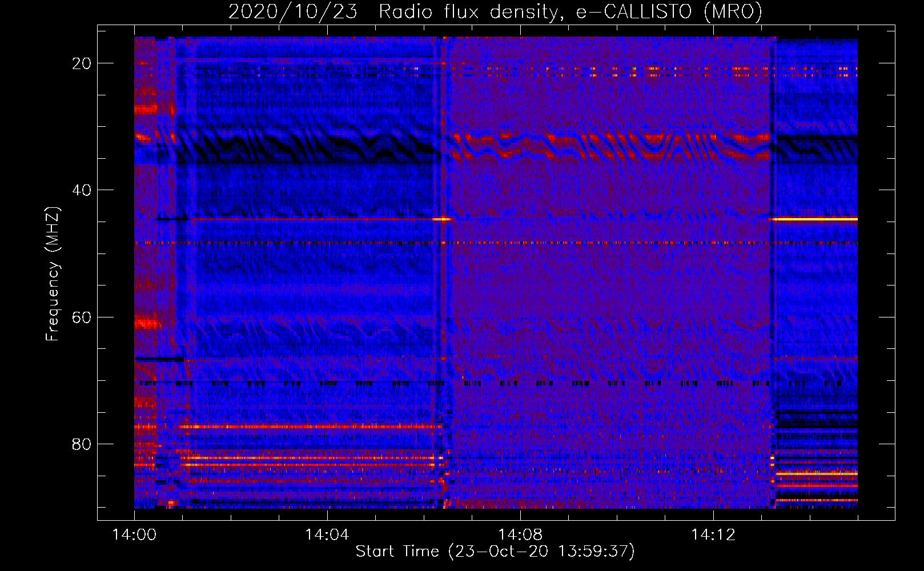Click the y-axis tick label '40'
This screenshot has height=571, width=924.
tap(82, 190)
